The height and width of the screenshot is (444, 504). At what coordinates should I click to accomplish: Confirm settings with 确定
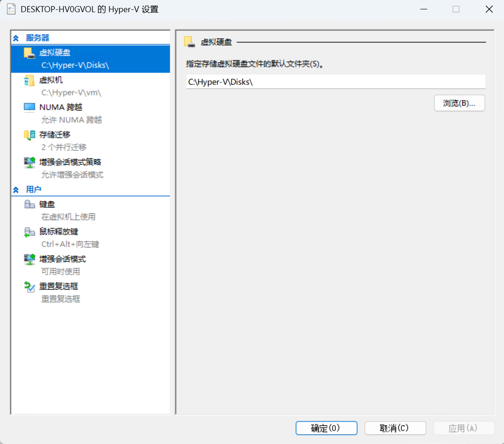tap(326, 428)
